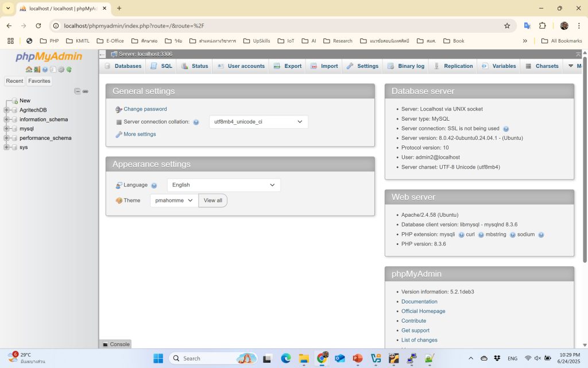Image resolution: width=588 pixels, height=368 pixels.
Task: Open Outlook from the taskbar
Action: [340, 358]
